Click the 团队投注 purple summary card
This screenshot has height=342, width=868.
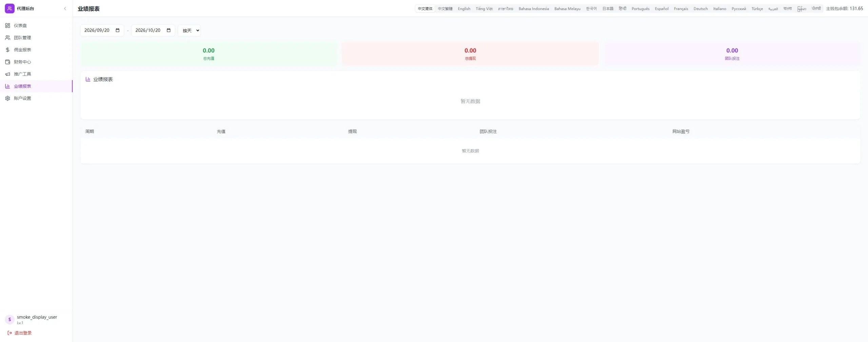point(732,54)
